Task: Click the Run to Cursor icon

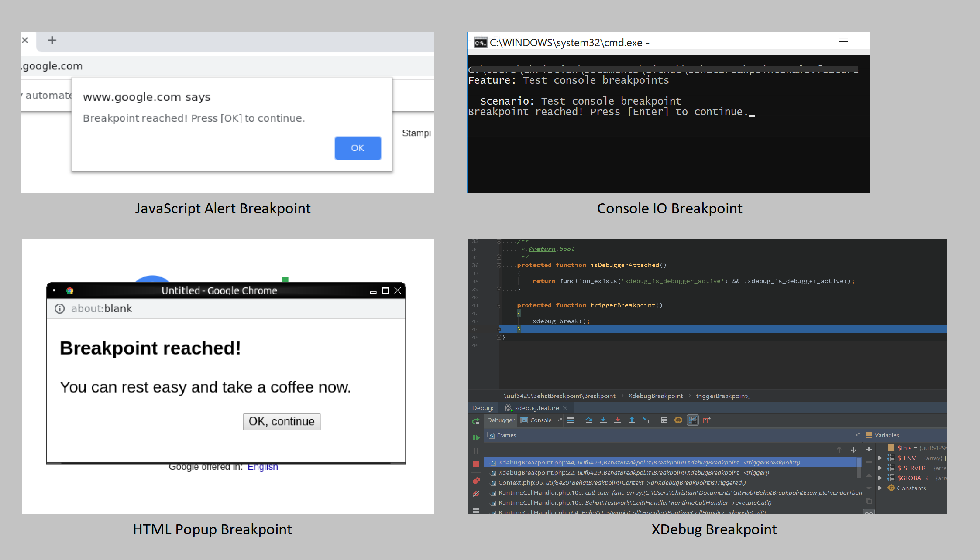Action: [646, 420]
